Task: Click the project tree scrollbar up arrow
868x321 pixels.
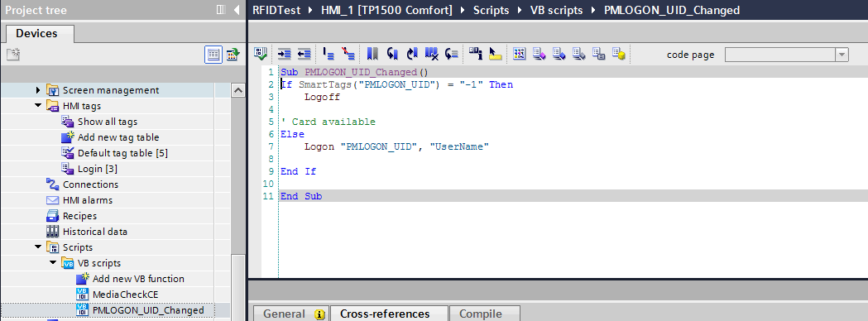Action: (x=237, y=90)
